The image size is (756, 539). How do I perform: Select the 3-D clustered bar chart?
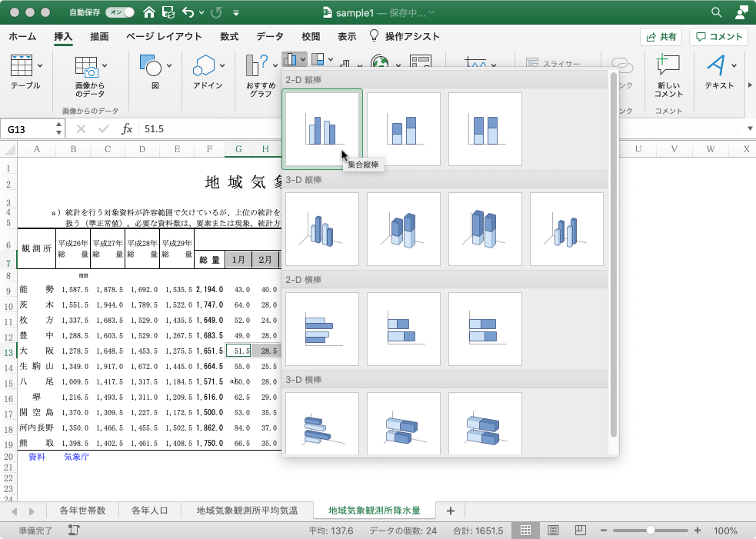[x=322, y=424]
